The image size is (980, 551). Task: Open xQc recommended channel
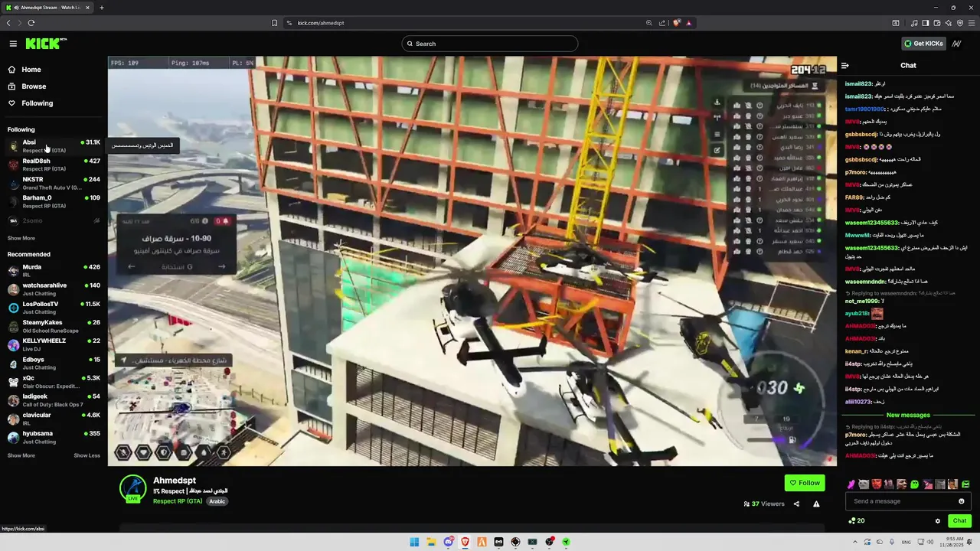[54, 381]
